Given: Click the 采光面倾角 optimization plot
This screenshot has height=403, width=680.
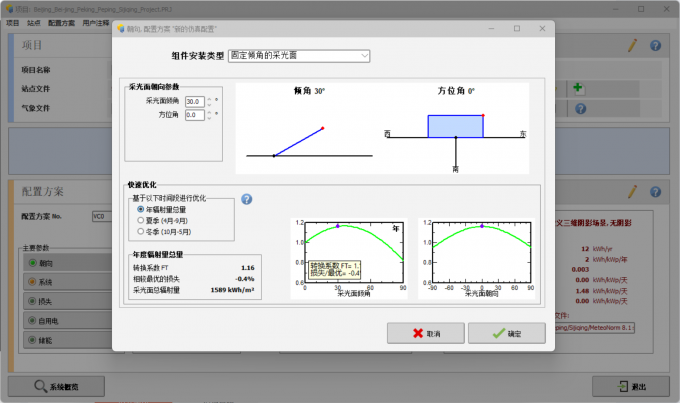Looking at the screenshot, I should point(349,258).
